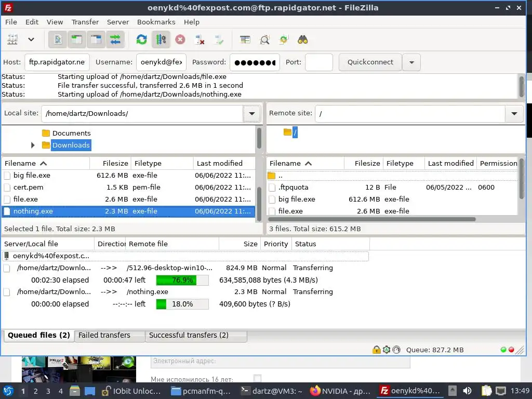The image size is (532, 399).
Task: Click the Password input field
Action: click(x=255, y=62)
